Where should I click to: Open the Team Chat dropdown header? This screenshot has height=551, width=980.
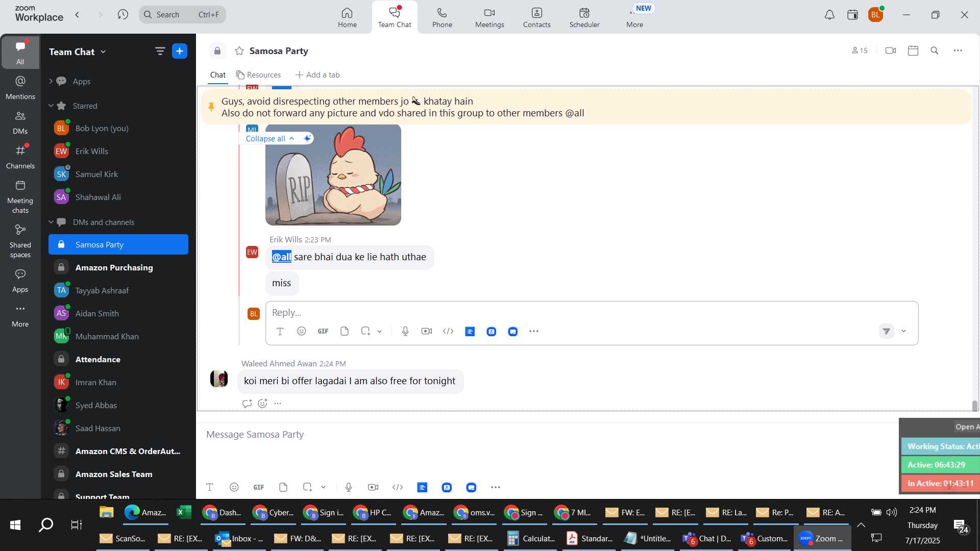pos(78,52)
